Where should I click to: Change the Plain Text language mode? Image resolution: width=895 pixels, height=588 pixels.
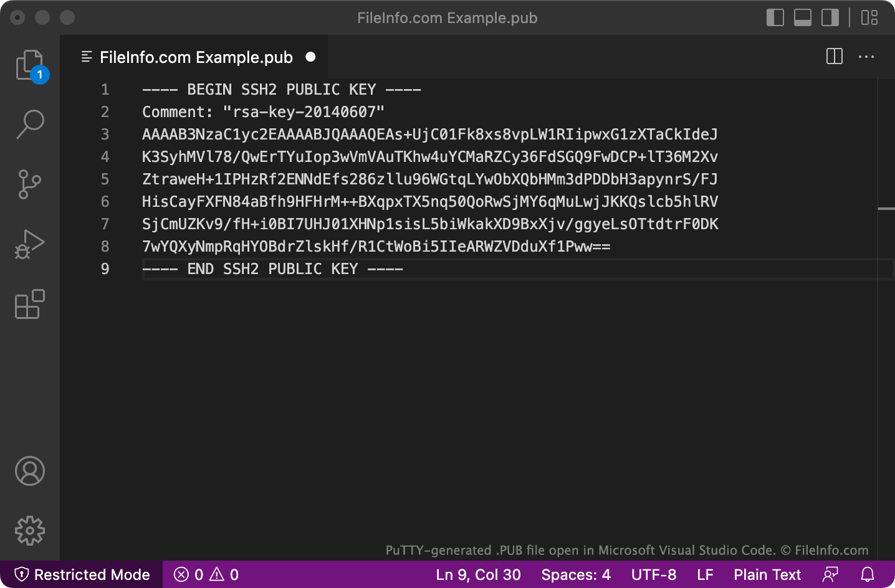pos(767,574)
